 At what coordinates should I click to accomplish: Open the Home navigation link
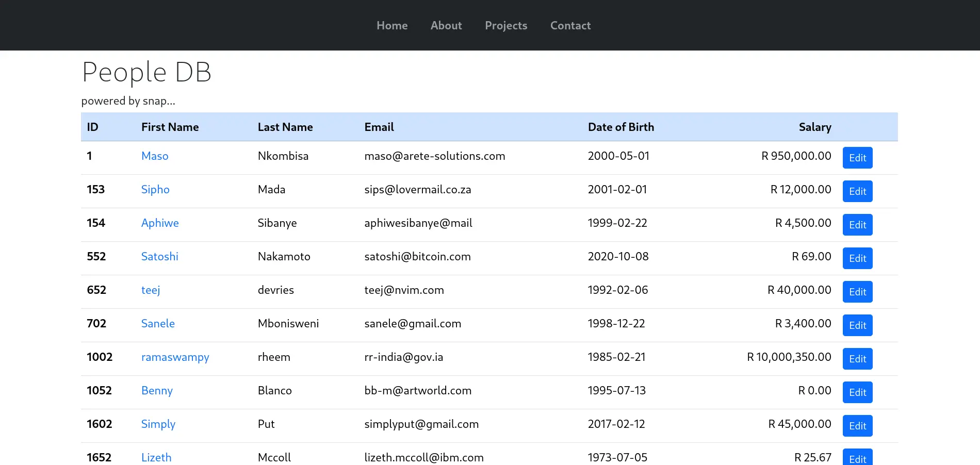click(392, 25)
